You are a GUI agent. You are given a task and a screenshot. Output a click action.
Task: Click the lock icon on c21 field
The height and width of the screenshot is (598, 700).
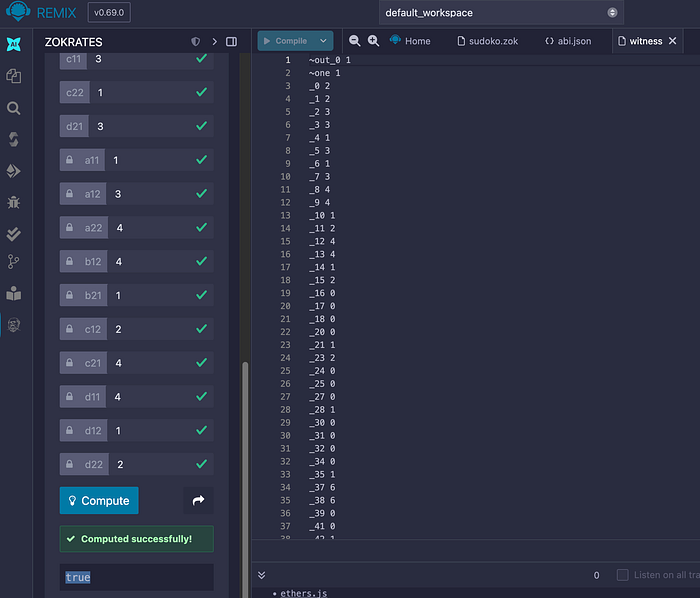pos(69,363)
